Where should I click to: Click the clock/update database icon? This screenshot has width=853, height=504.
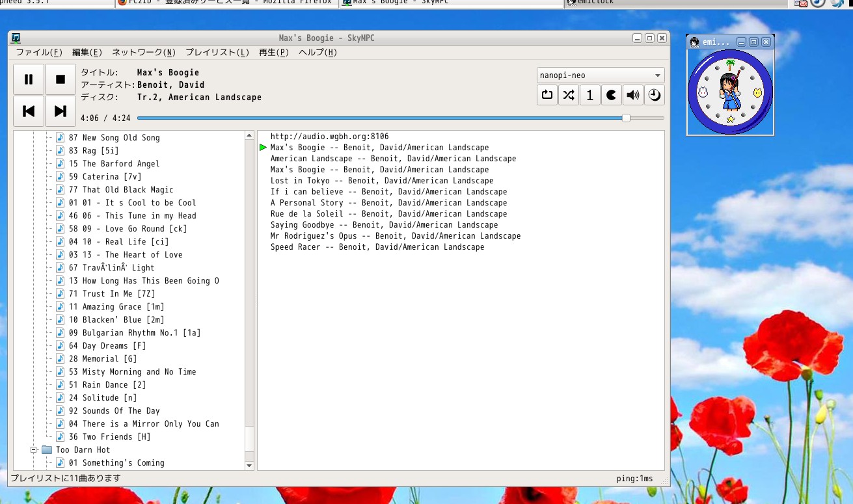pos(654,95)
